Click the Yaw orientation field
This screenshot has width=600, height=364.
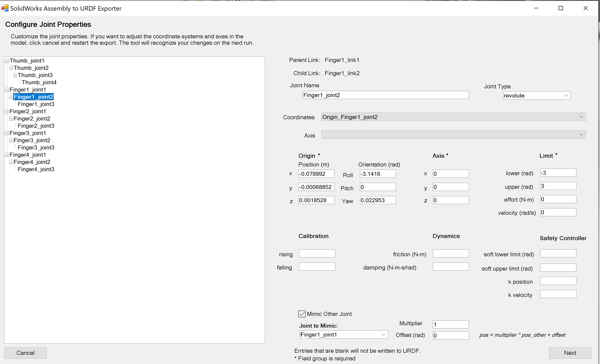(378, 200)
